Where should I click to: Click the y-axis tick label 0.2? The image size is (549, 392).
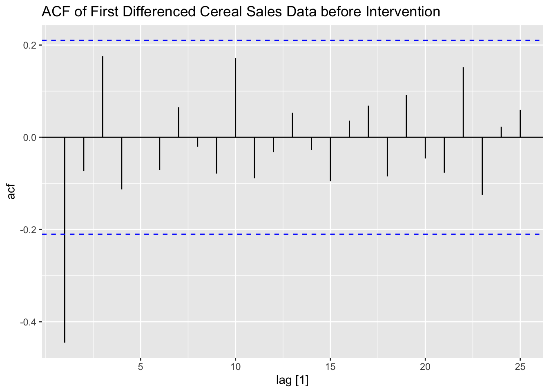coord(31,45)
